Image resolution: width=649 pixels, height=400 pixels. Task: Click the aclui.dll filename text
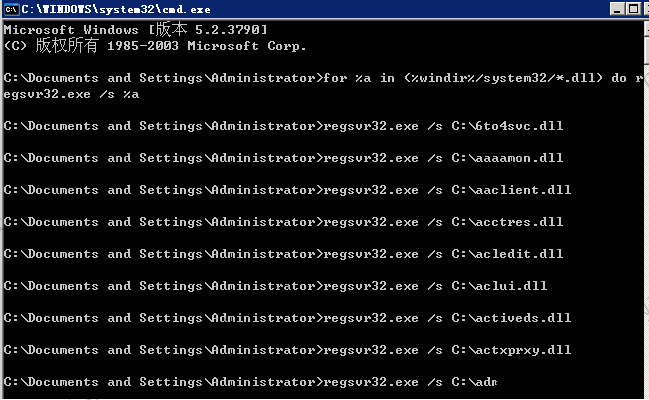[511, 286]
